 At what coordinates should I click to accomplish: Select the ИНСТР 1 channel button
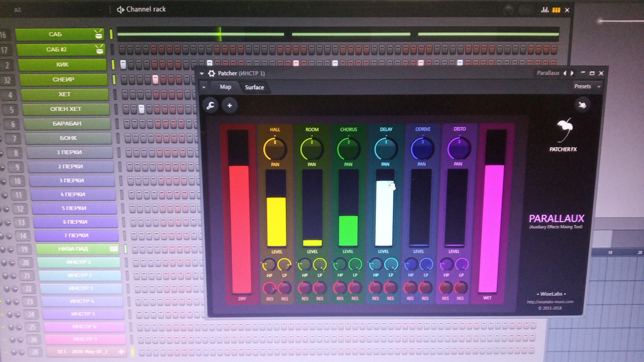pyautogui.click(x=78, y=262)
